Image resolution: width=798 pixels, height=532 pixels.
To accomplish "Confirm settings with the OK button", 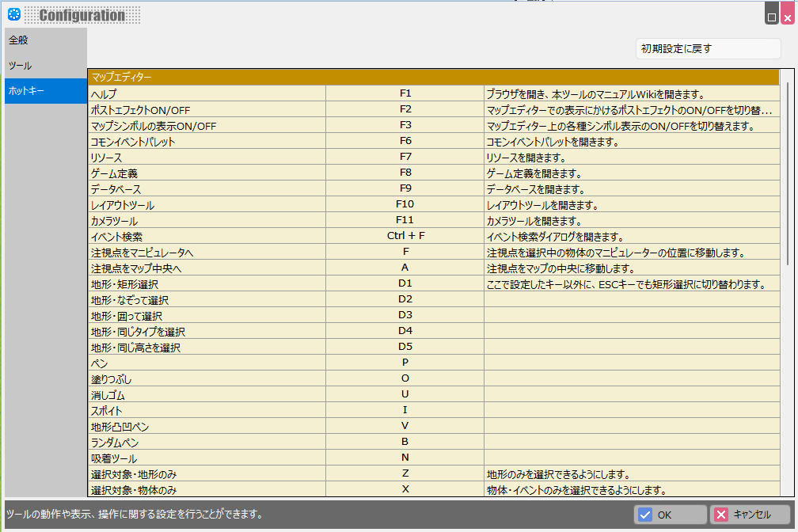I will (x=671, y=515).
